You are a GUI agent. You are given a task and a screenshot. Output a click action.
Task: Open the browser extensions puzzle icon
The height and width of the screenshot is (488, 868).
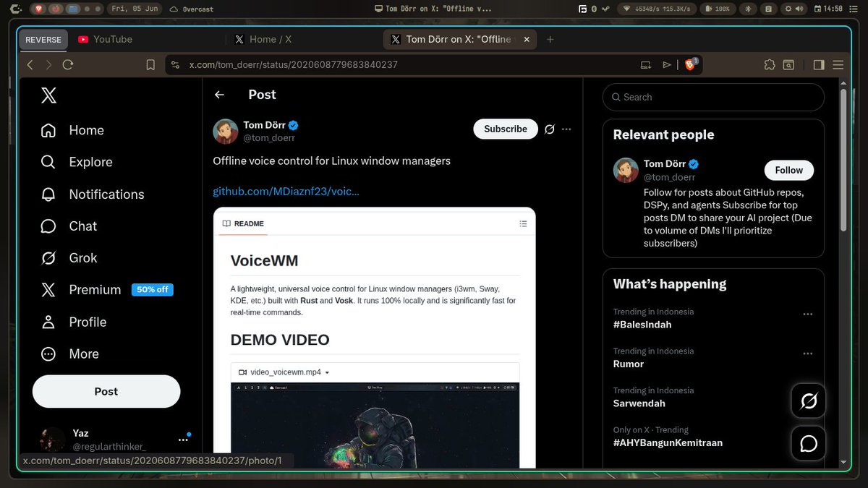[769, 64]
